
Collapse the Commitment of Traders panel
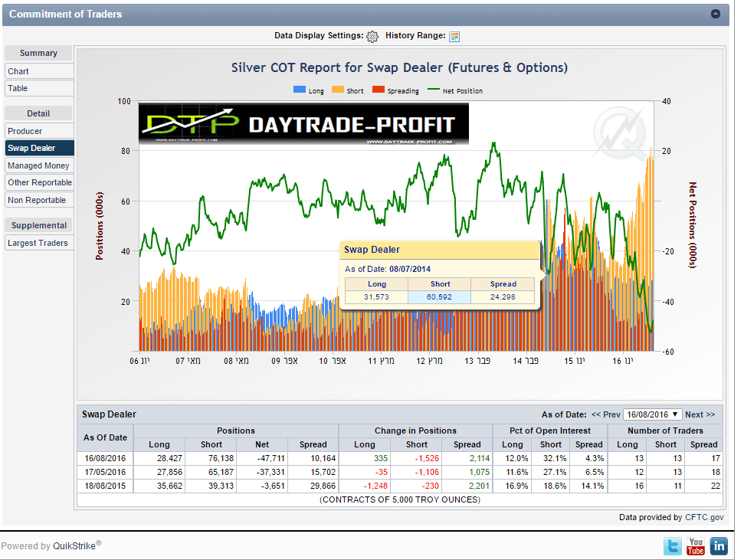(x=716, y=14)
